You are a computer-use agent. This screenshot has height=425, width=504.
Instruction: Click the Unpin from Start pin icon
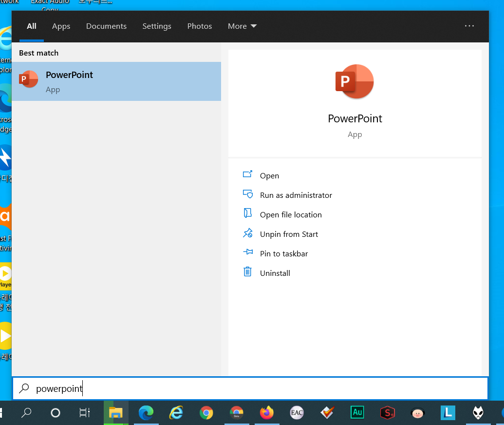[x=247, y=232]
